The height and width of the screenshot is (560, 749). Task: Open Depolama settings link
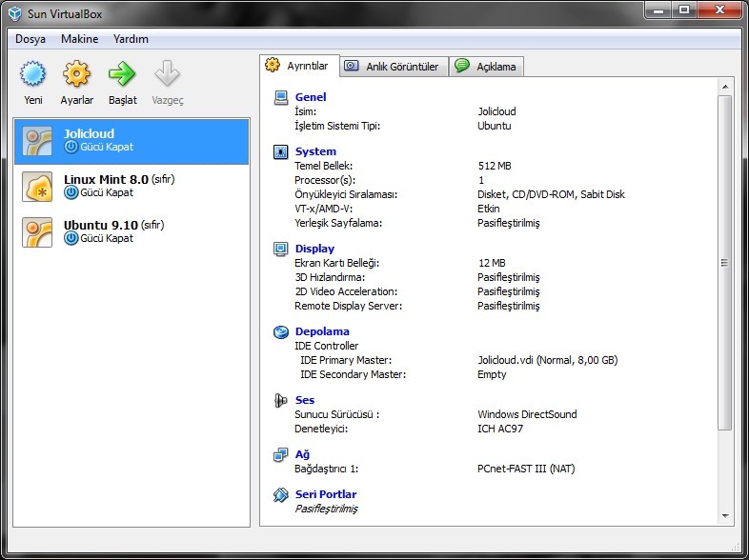tap(322, 331)
